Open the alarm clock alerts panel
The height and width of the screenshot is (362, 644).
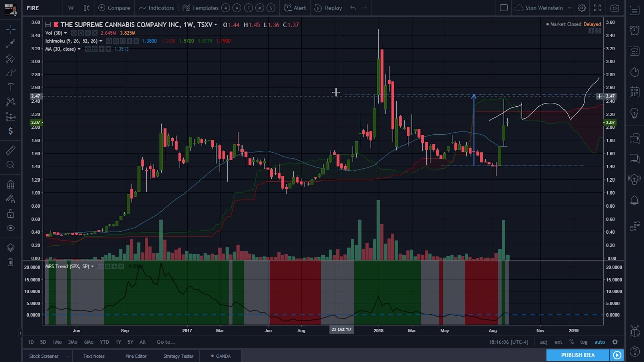point(634,30)
